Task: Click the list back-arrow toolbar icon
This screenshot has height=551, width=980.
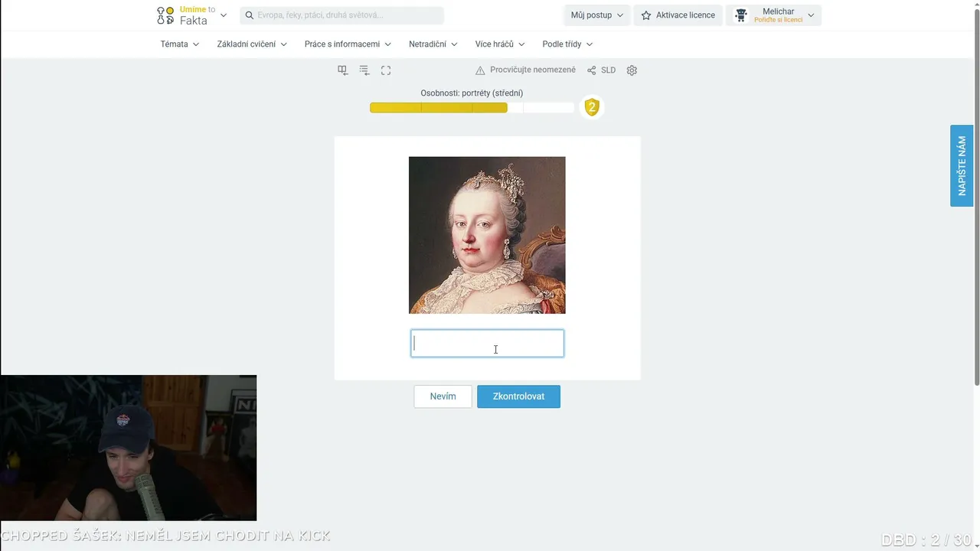Action: pyautogui.click(x=364, y=70)
